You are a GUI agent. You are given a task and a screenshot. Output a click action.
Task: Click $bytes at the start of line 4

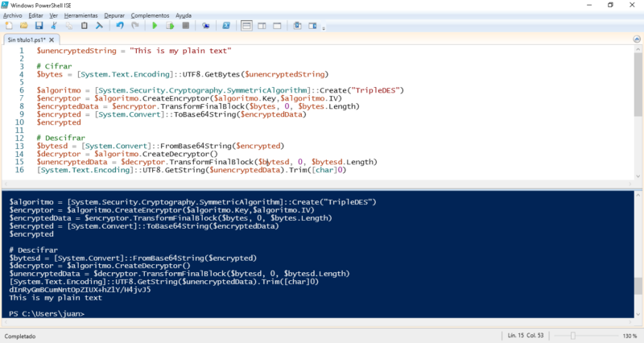(x=50, y=74)
